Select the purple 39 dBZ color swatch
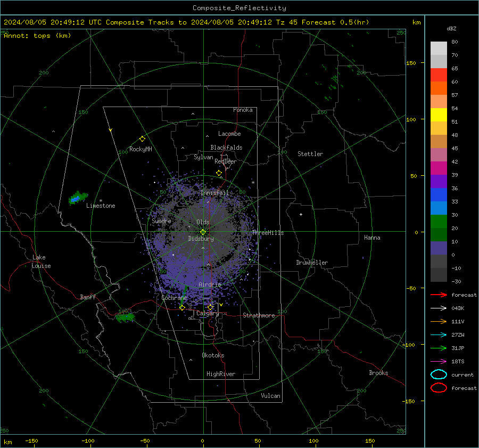This screenshot has height=448, width=479. tap(439, 181)
